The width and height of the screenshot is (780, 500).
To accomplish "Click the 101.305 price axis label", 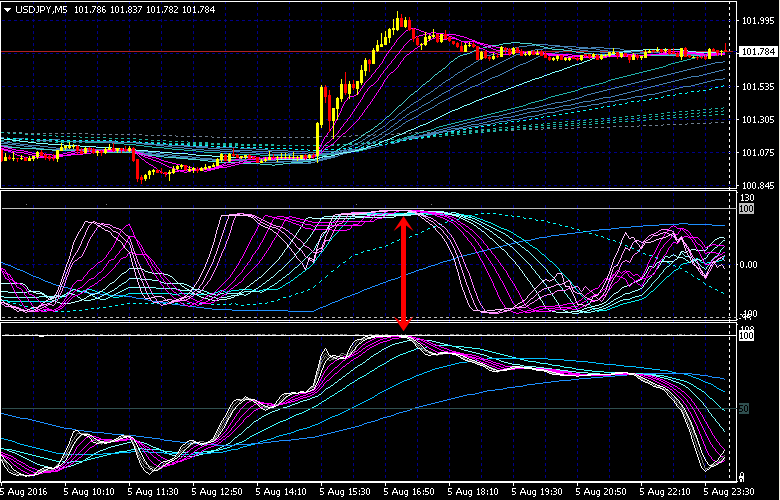I will point(757,120).
